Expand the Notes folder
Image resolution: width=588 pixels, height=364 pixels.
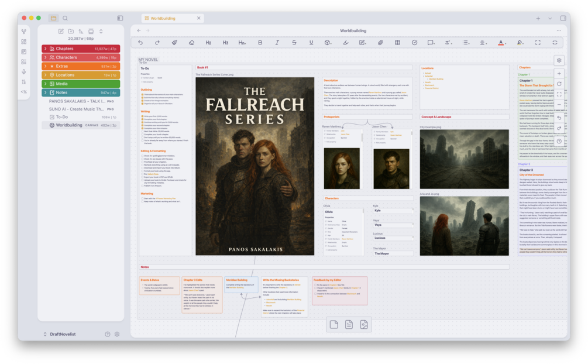coord(81,92)
